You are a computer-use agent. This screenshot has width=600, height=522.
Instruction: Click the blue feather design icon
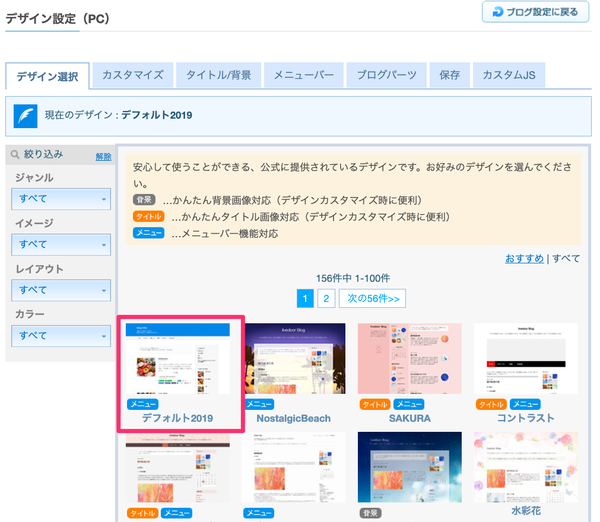point(25,116)
